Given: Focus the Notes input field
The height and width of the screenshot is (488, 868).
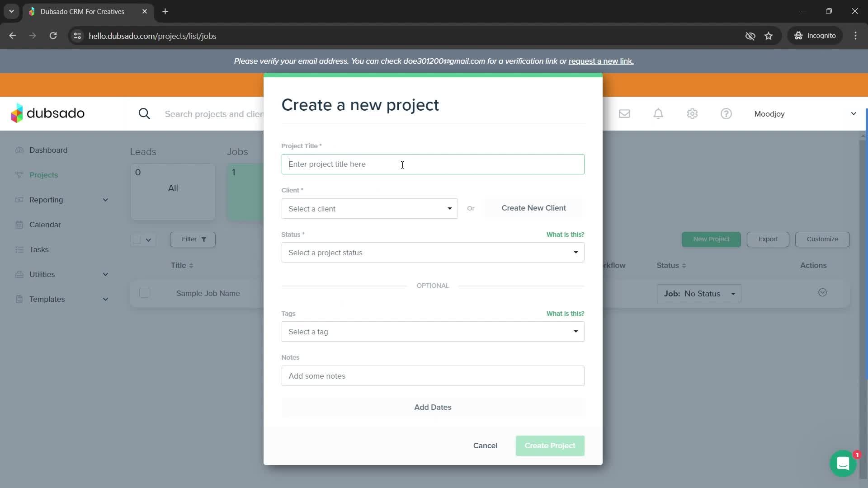Looking at the screenshot, I should point(433,376).
